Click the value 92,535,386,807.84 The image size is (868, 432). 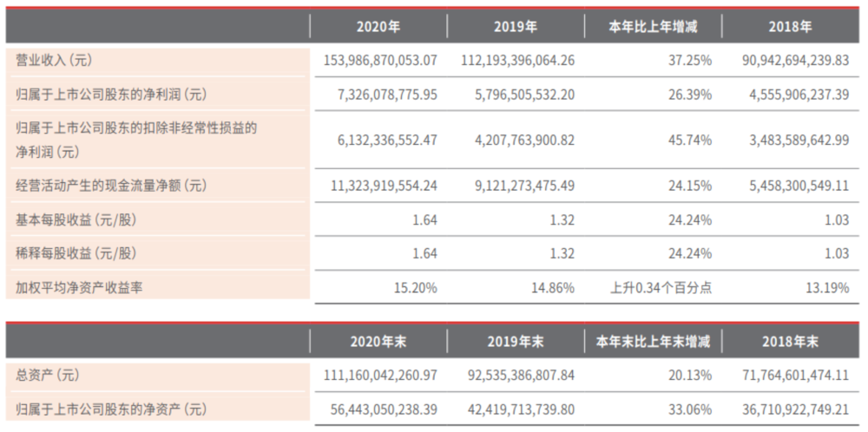pos(521,376)
